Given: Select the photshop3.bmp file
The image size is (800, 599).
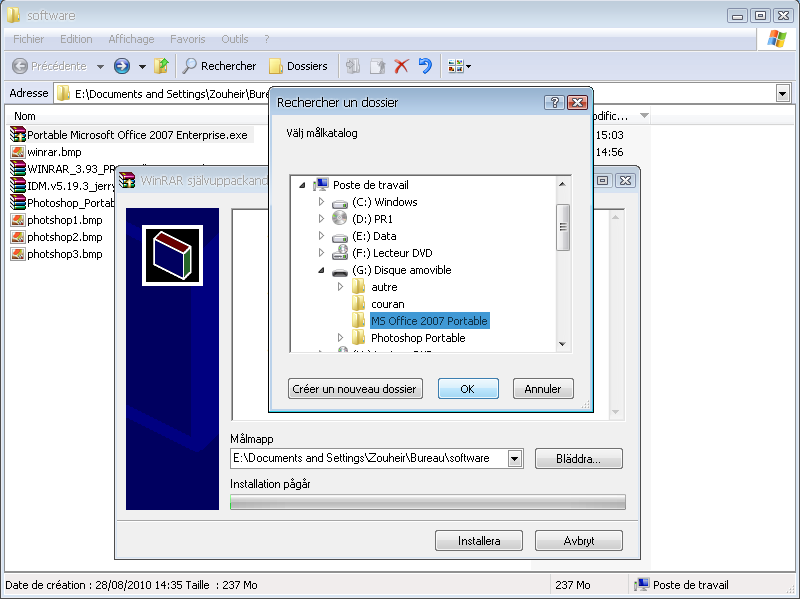Looking at the screenshot, I should click(56, 254).
